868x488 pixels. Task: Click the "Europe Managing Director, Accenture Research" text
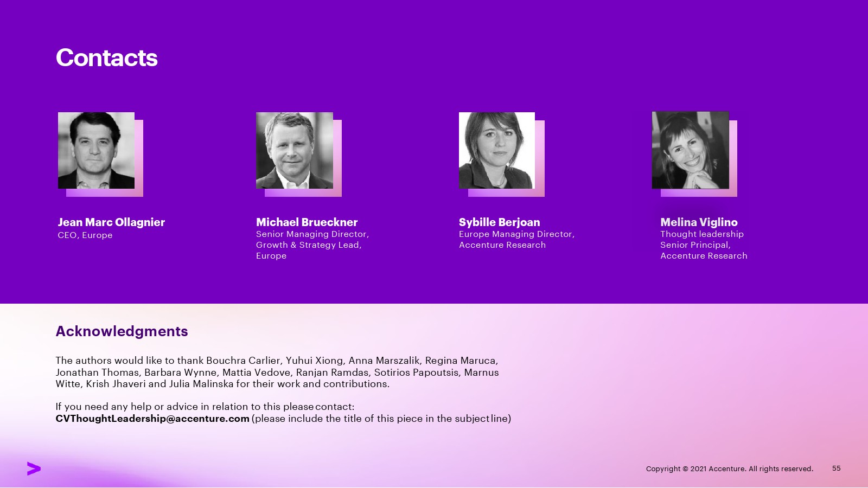(516, 240)
